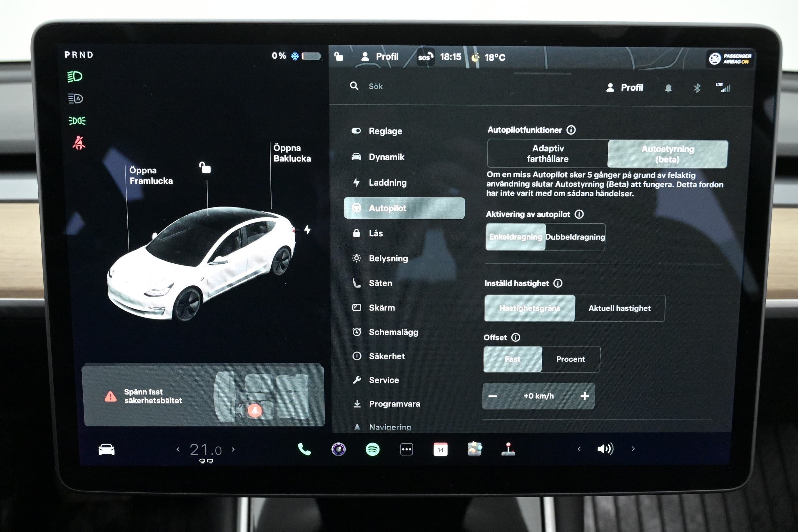The width and height of the screenshot is (798, 532).
Task: Tap the passenger airbag indicator
Action: pos(730,59)
